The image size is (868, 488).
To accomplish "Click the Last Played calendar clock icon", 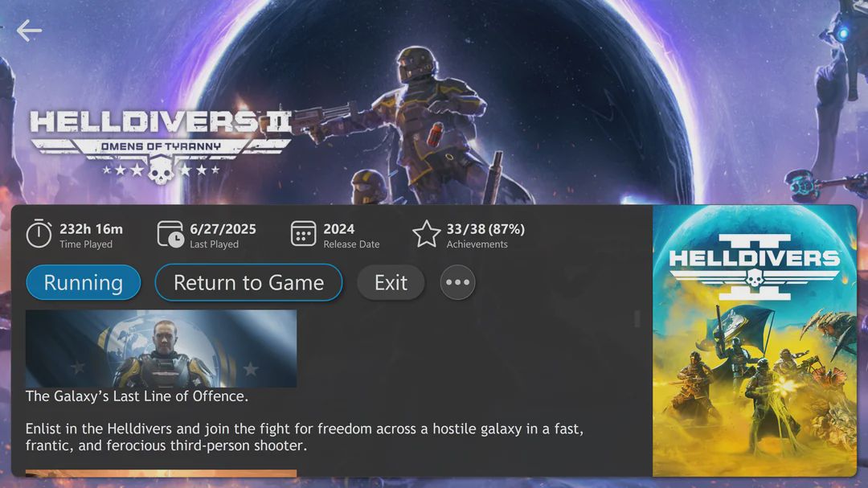I will [170, 234].
